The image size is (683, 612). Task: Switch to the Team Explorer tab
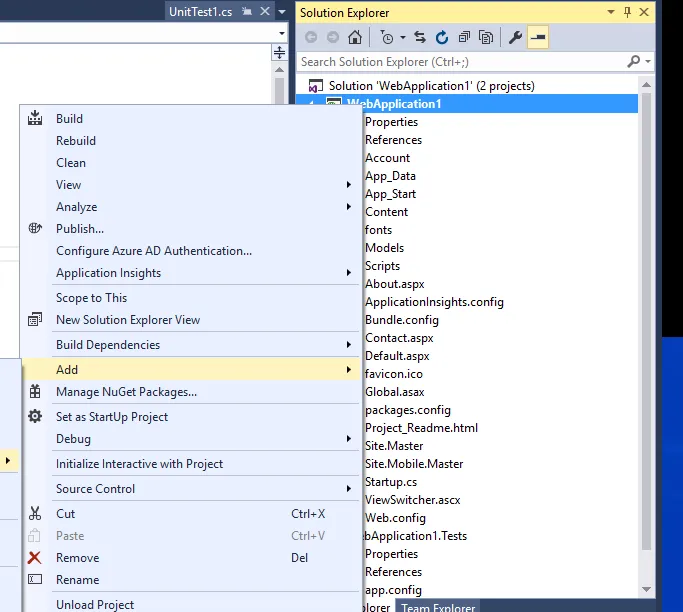click(x=438, y=607)
